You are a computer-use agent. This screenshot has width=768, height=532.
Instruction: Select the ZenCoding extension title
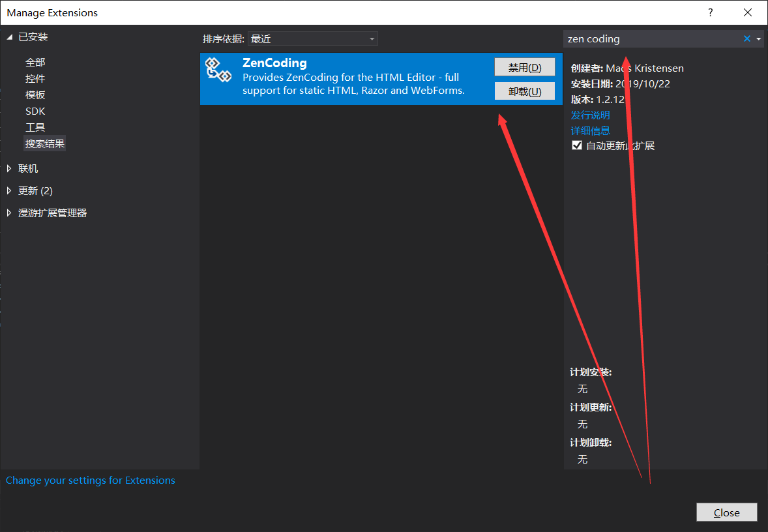pyautogui.click(x=274, y=63)
